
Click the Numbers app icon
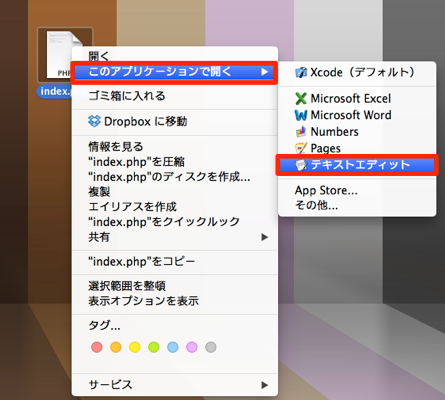[x=301, y=132]
